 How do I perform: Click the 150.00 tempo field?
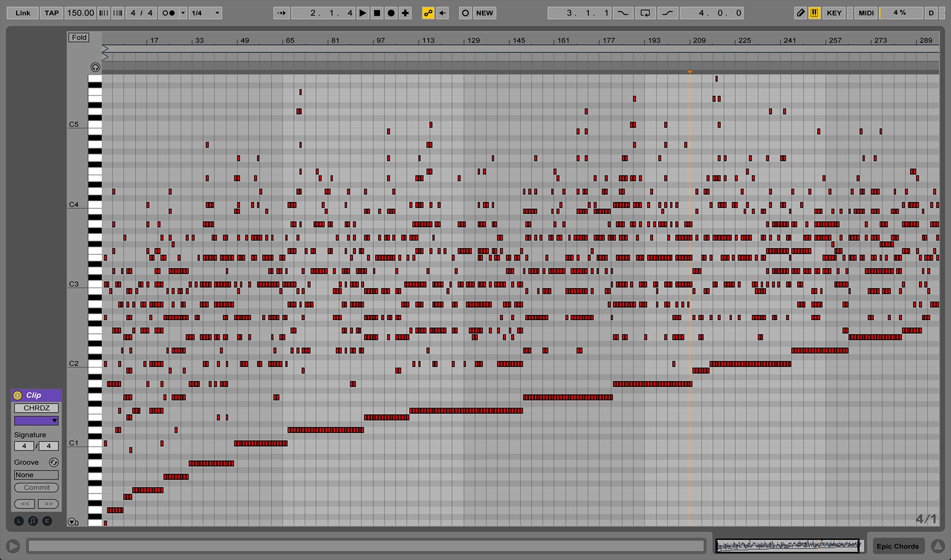click(80, 13)
